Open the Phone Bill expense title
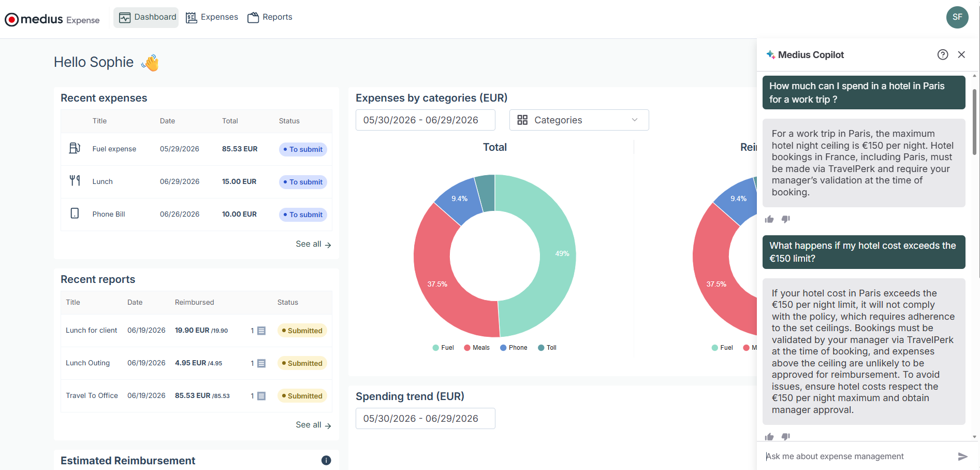The height and width of the screenshot is (470, 980). click(109, 214)
